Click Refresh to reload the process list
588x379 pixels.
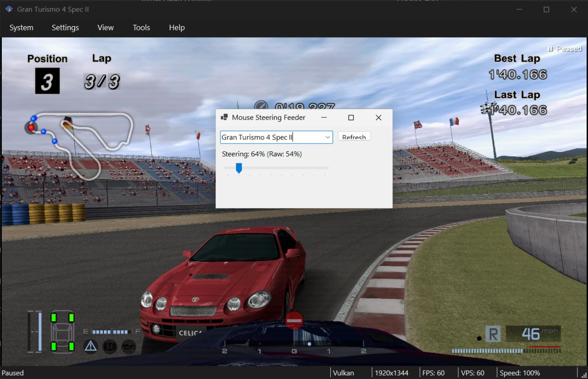[x=354, y=136]
